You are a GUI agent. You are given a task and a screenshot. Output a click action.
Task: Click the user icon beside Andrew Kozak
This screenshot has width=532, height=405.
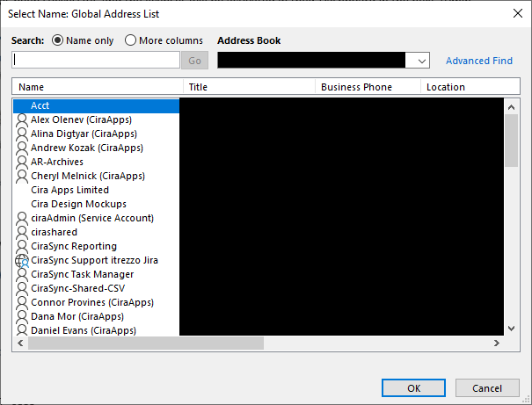[x=23, y=148]
